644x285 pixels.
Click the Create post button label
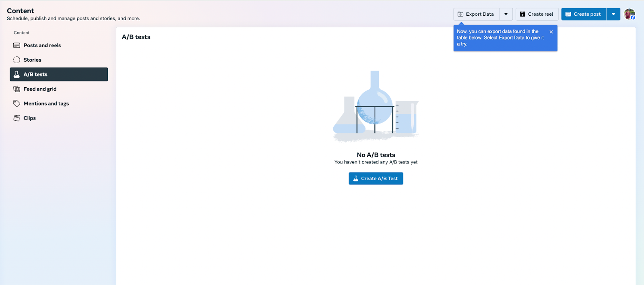click(x=587, y=14)
